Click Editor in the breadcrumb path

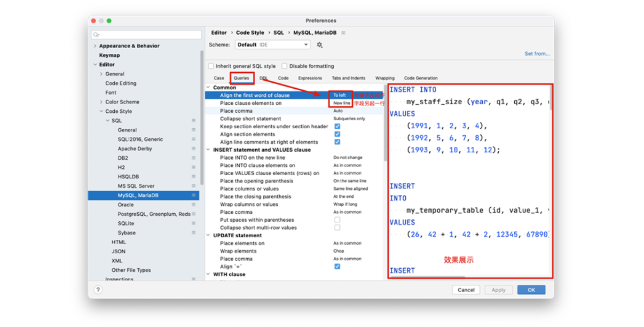(219, 33)
